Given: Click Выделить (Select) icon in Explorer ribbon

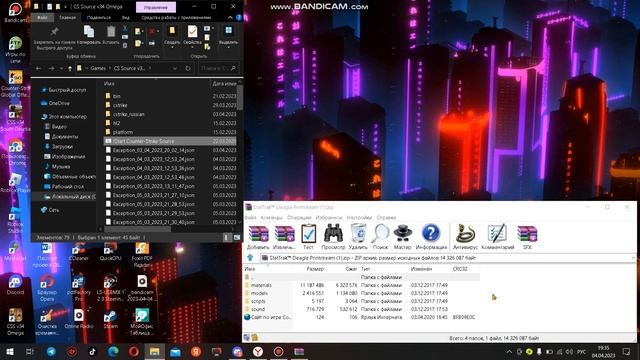Looking at the screenshot, I should click(x=228, y=31).
